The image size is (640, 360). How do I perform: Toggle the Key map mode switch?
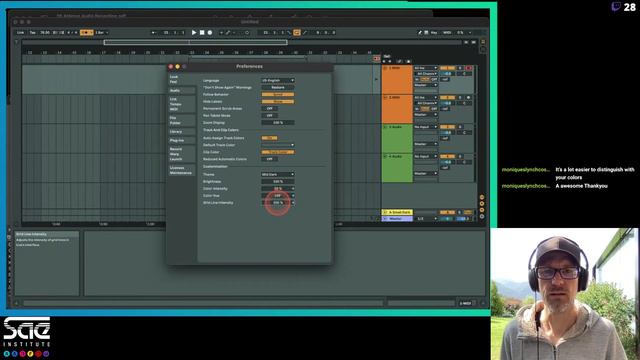point(434,32)
